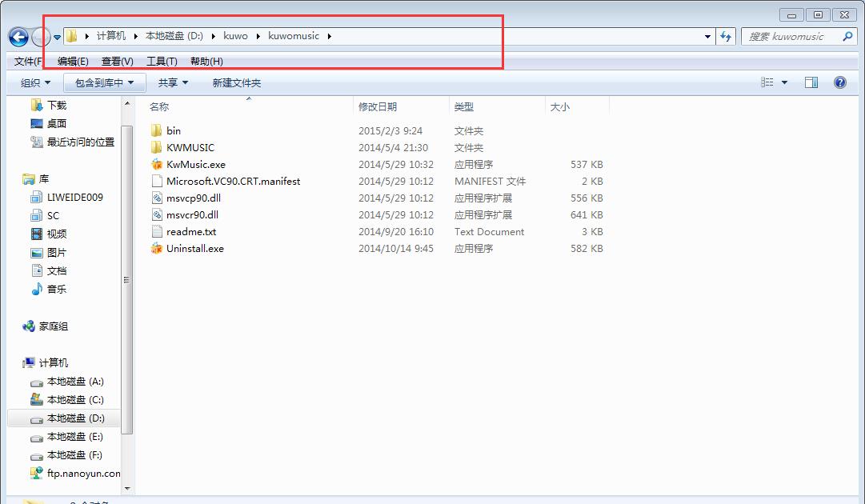Image resolution: width=865 pixels, height=504 pixels.
Task: Toggle the preview pane icon
Action: 811,82
